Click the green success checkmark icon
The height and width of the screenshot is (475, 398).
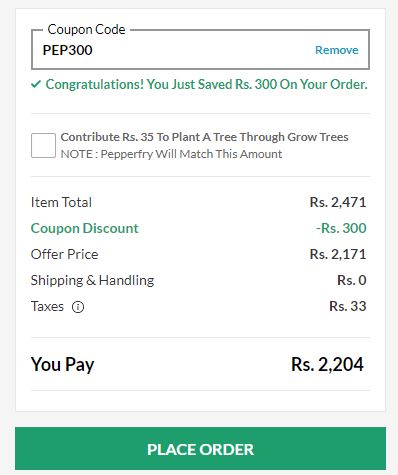36,84
